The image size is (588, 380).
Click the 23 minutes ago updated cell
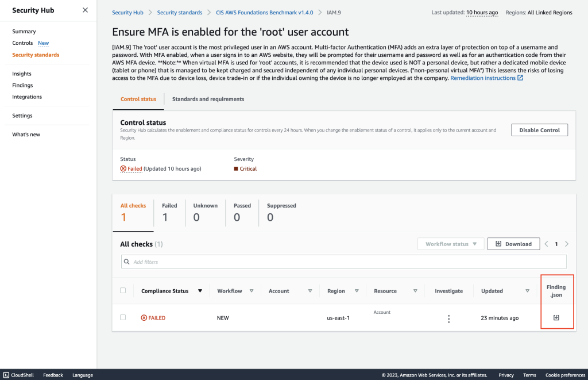point(500,318)
